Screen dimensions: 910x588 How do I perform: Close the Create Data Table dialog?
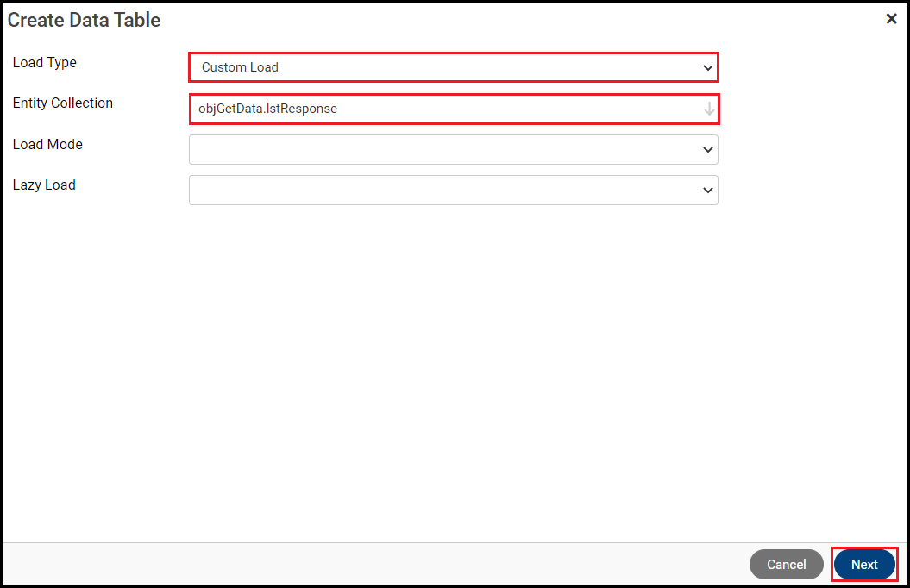pos(891,19)
